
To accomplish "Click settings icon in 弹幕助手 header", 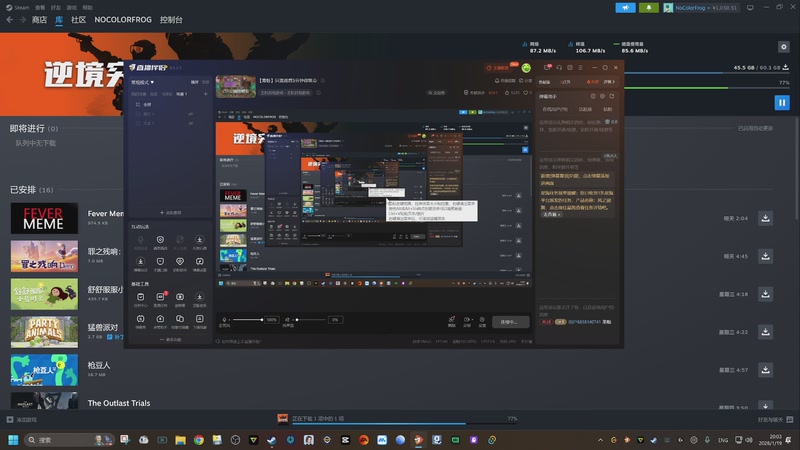I will (x=602, y=96).
